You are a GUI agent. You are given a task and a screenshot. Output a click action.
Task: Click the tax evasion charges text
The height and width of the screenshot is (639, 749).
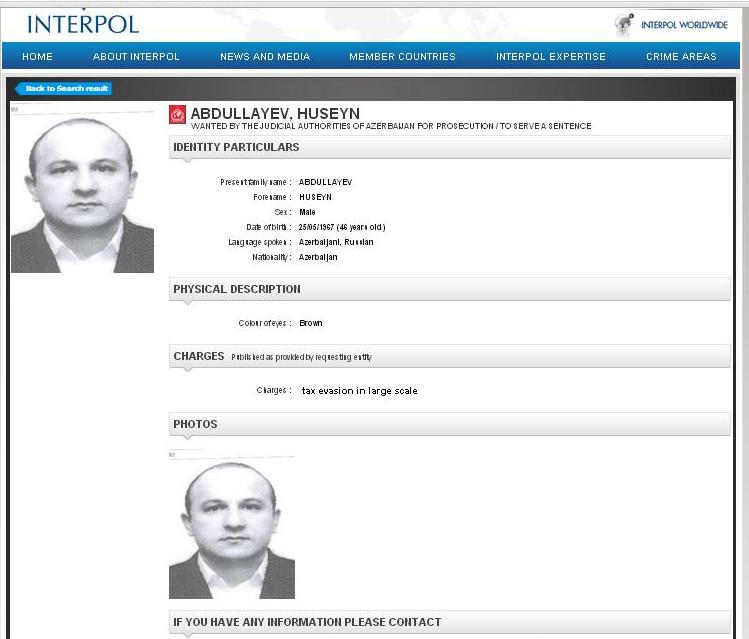click(x=360, y=391)
